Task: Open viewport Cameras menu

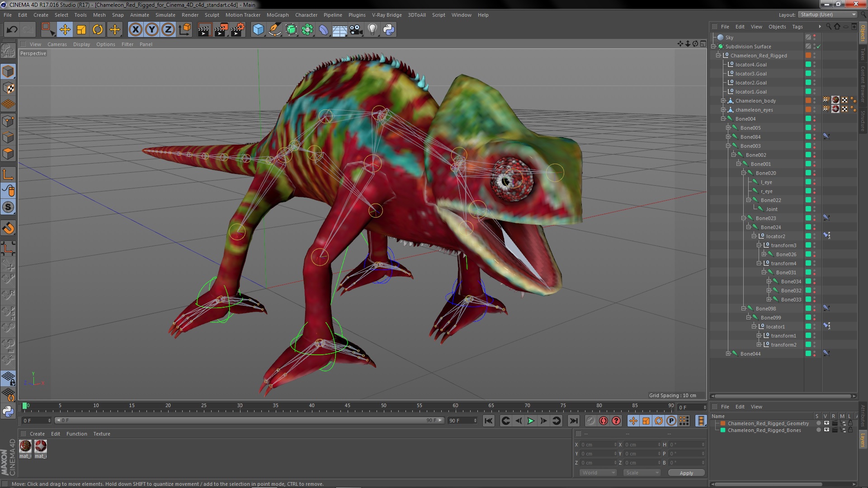Action: (x=57, y=44)
